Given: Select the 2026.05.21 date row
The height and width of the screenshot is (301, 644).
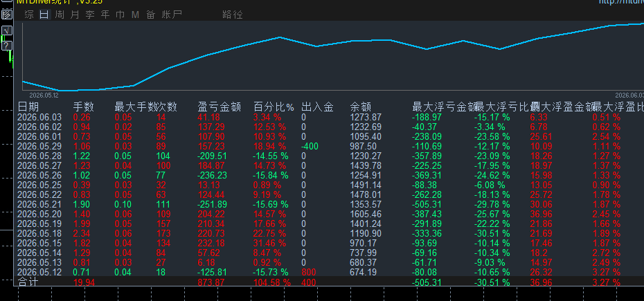Looking at the screenshot, I should pos(39,204).
